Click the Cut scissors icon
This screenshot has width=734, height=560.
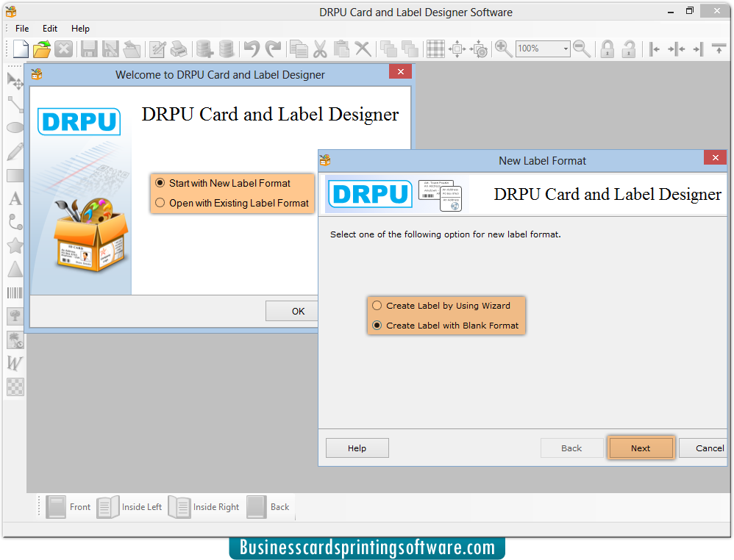320,49
